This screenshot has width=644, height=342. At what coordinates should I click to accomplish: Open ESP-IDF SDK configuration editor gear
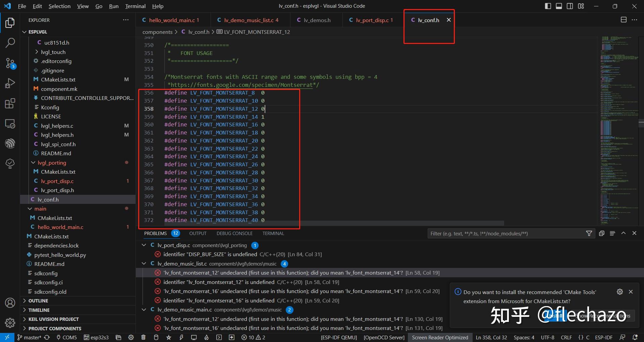131,337
